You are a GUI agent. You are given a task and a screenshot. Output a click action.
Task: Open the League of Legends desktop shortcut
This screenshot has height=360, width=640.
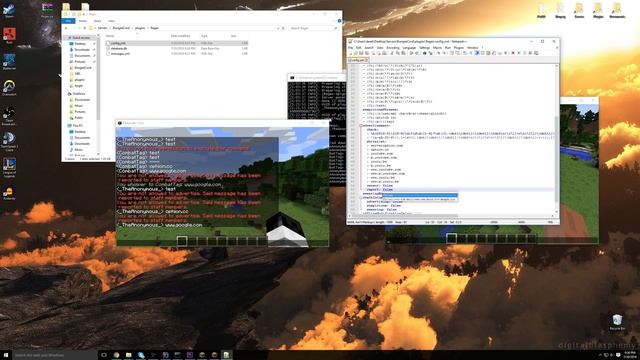point(9,167)
